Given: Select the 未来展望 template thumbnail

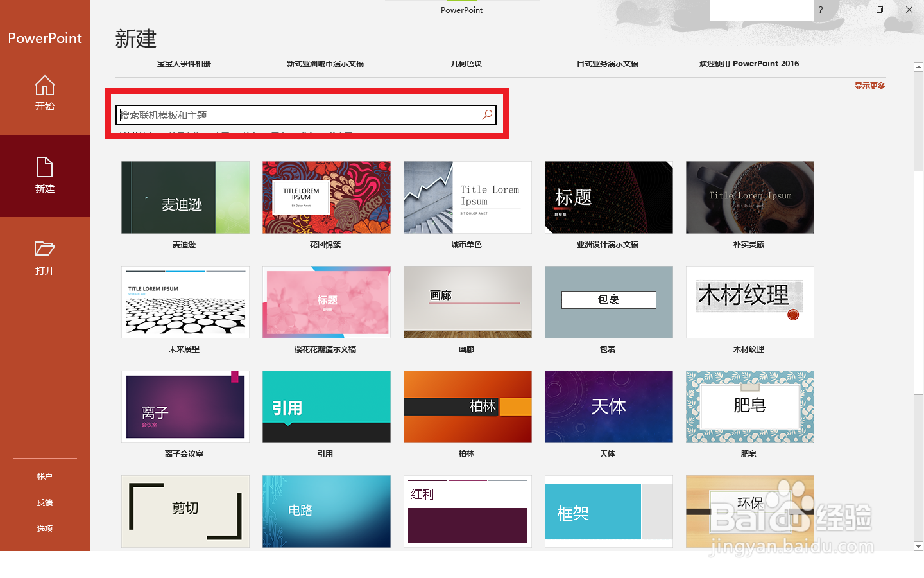Looking at the screenshot, I should coord(185,302).
